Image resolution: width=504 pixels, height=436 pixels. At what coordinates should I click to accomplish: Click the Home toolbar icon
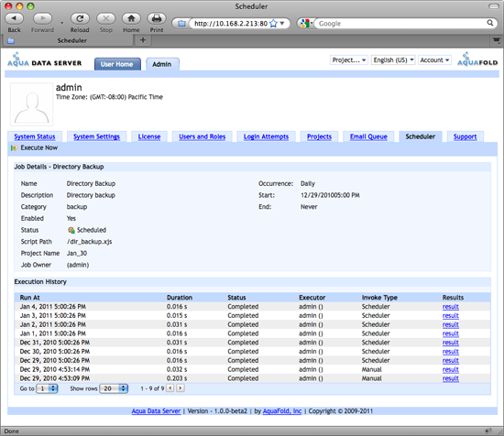coord(131,18)
